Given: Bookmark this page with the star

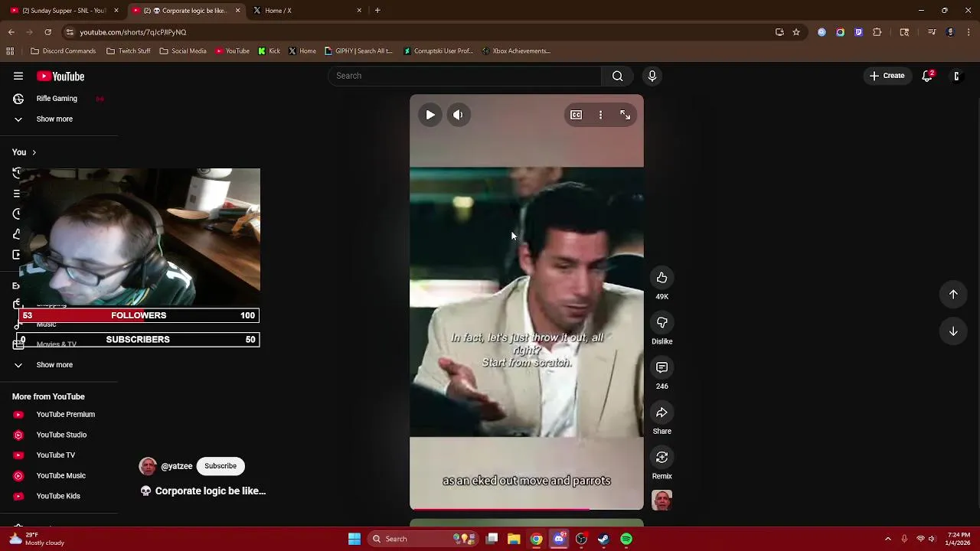Looking at the screenshot, I should click(x=796, y=32).
